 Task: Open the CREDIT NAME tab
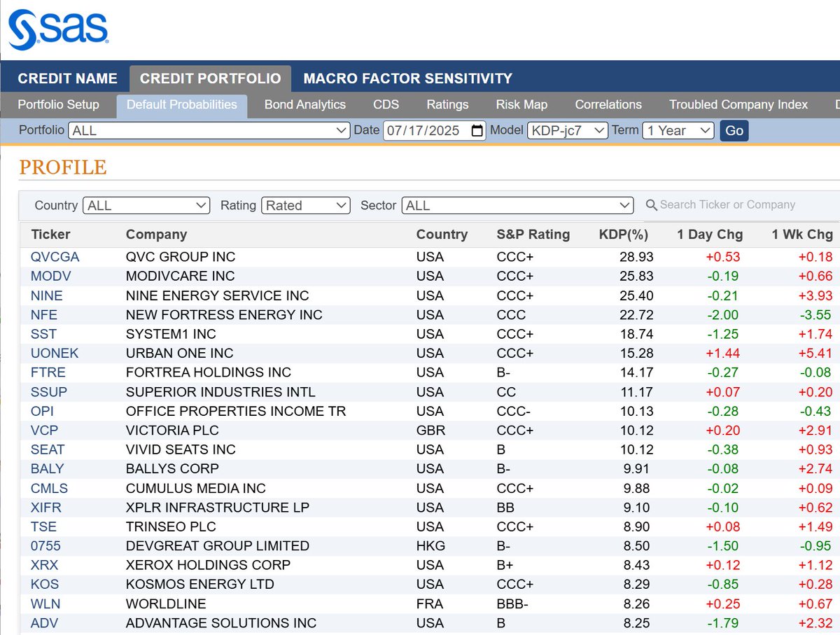coord(67,78)
